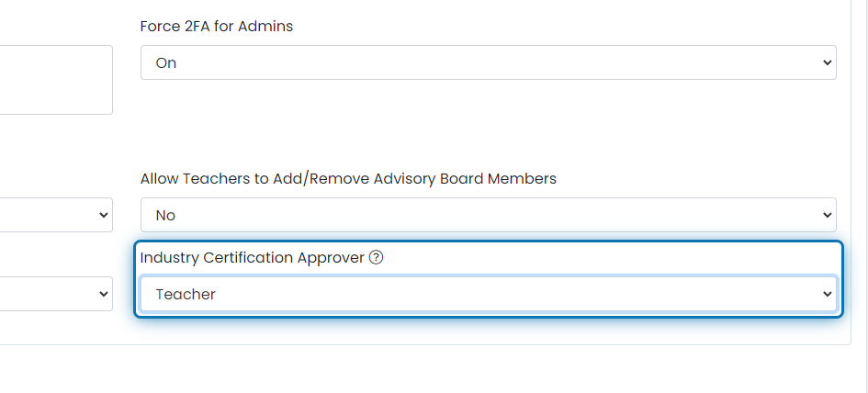Click the "Allow Teachers to Add/Remove Advisory Board Members" label
Viewport: 868px width, 393px height.
pos(348,178)
